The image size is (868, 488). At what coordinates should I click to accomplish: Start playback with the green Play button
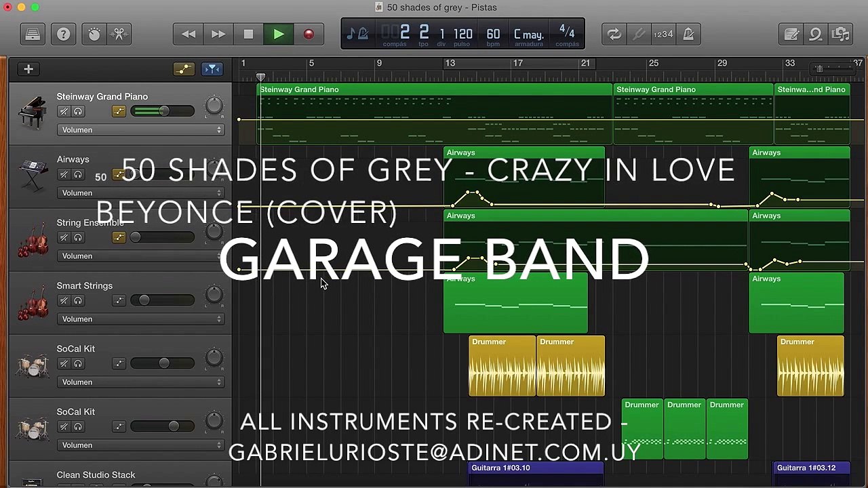click(x=279, y=34)
